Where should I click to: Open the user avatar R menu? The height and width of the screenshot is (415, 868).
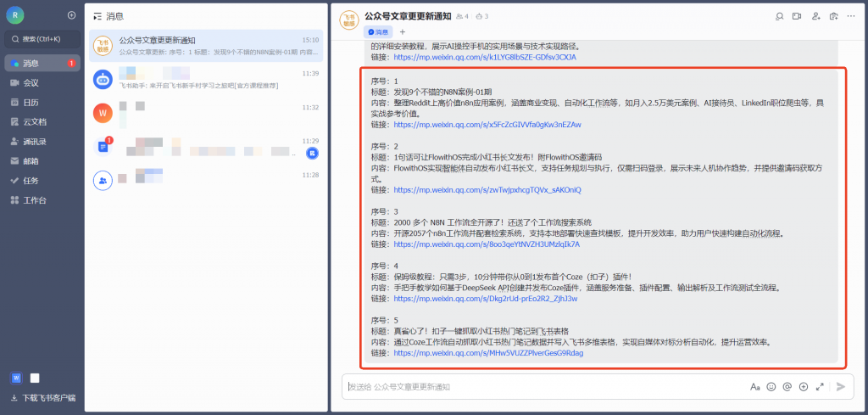tap(15, 15)
